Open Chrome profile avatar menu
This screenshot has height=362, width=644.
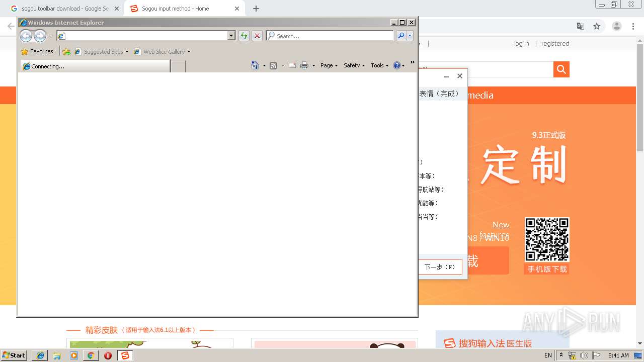click(617, 26)
